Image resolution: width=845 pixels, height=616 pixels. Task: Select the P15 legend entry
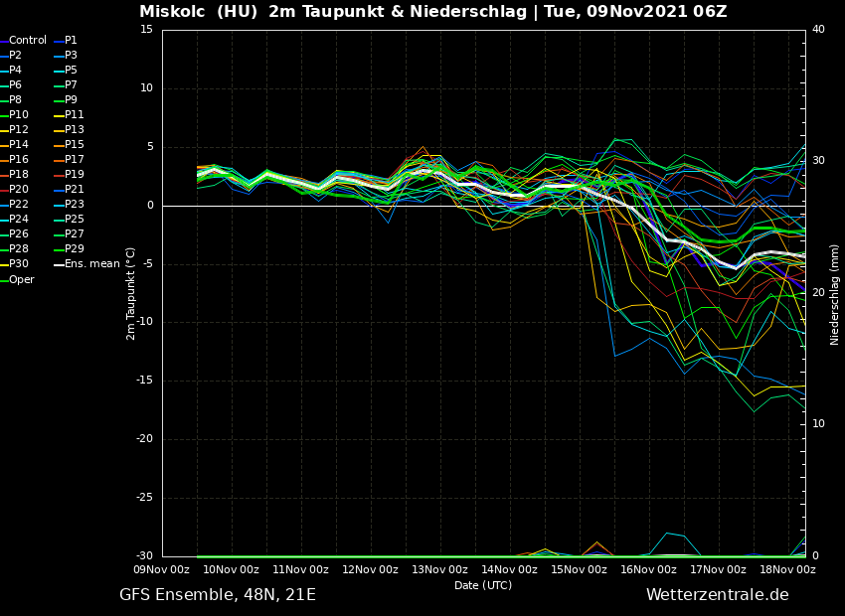click(75, 145)
